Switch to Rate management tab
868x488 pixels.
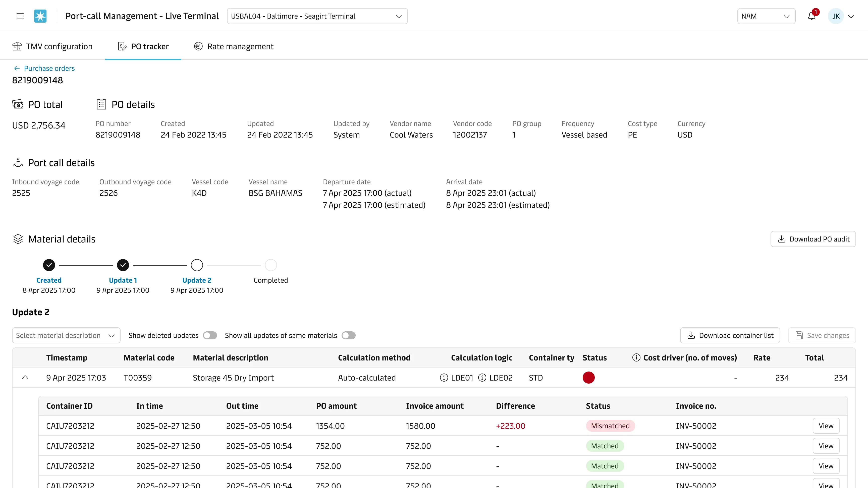click(x=234, y=46)
